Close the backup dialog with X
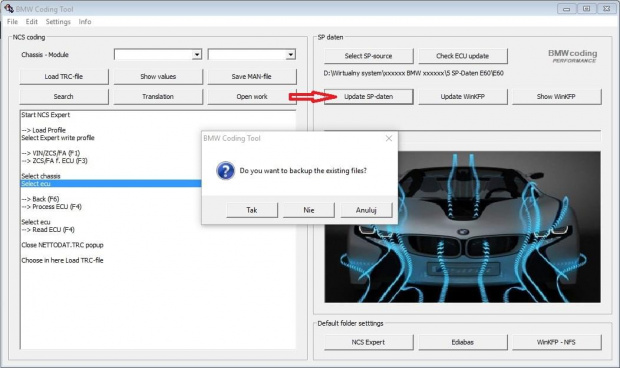Screen dimensions: 620x368 pyautogui.click(x=389, y=138)
